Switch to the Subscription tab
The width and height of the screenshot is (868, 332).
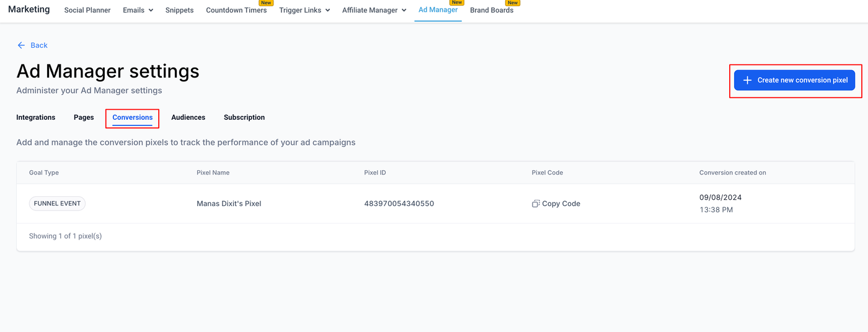click(244, 117)
